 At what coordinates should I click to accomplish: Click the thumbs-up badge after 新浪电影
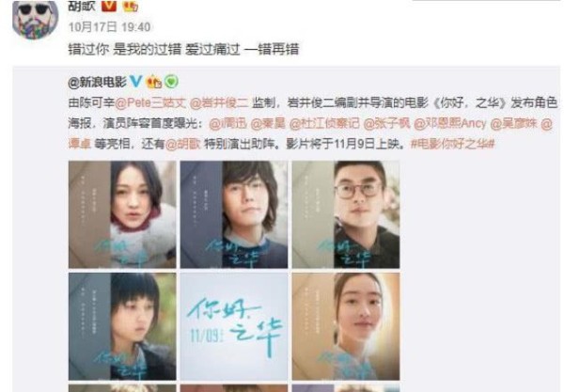(x=154, y=82)
